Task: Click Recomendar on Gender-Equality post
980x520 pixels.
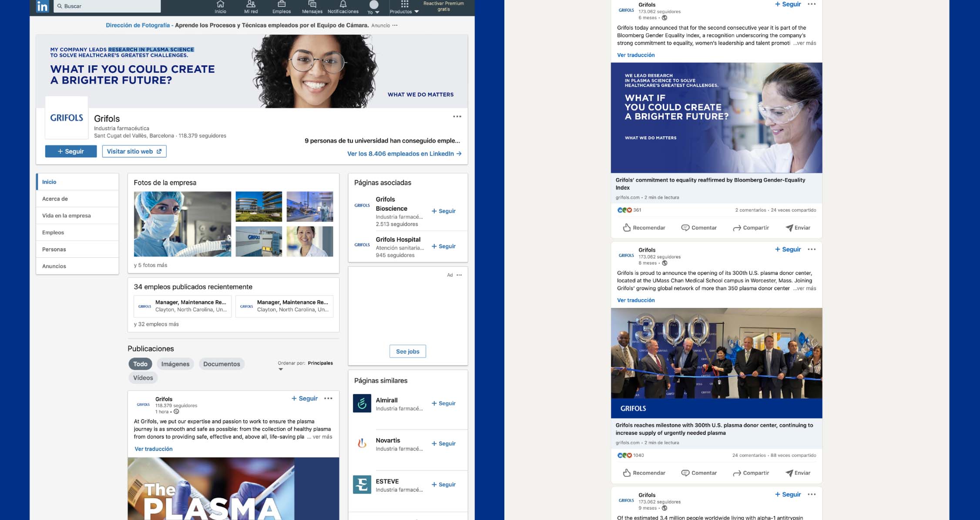Action: point(644,228)
